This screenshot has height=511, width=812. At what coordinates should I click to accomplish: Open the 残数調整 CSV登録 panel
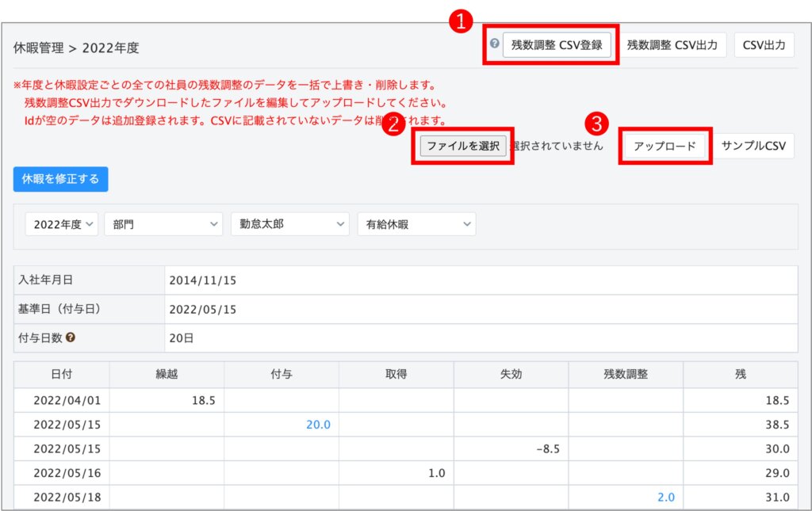[557, 45]
